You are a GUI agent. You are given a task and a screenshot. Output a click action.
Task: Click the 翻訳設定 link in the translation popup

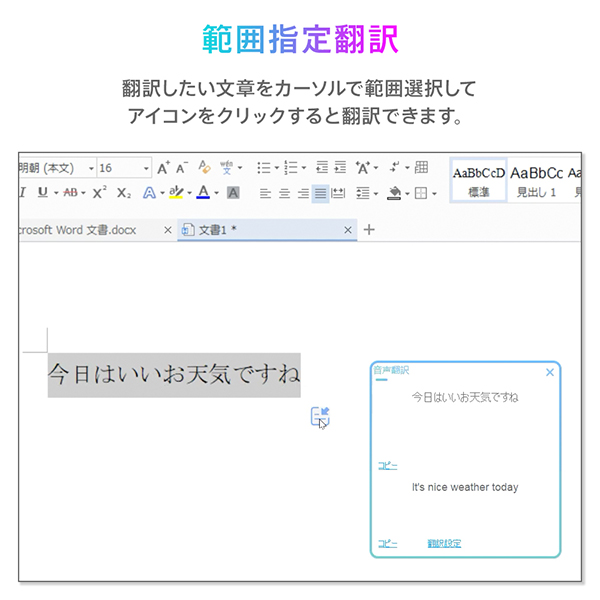pyautogui.click(x=444, y=544)
